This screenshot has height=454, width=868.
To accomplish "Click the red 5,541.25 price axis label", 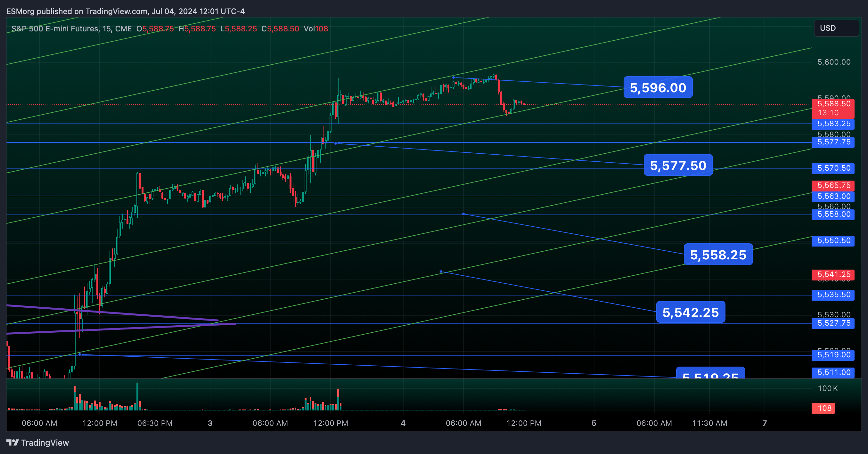I will [x=833, y=274].
